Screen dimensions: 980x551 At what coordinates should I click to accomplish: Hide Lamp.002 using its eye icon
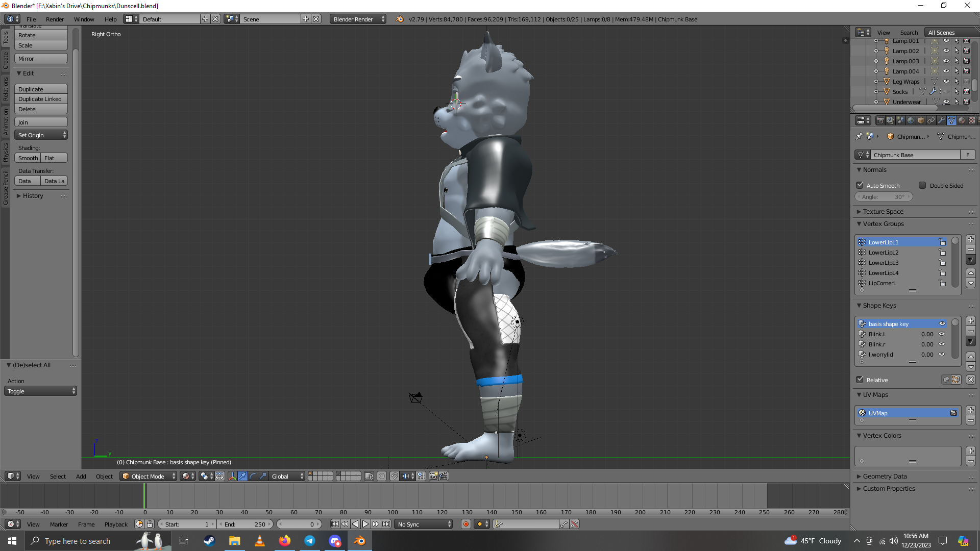point(946,51)
